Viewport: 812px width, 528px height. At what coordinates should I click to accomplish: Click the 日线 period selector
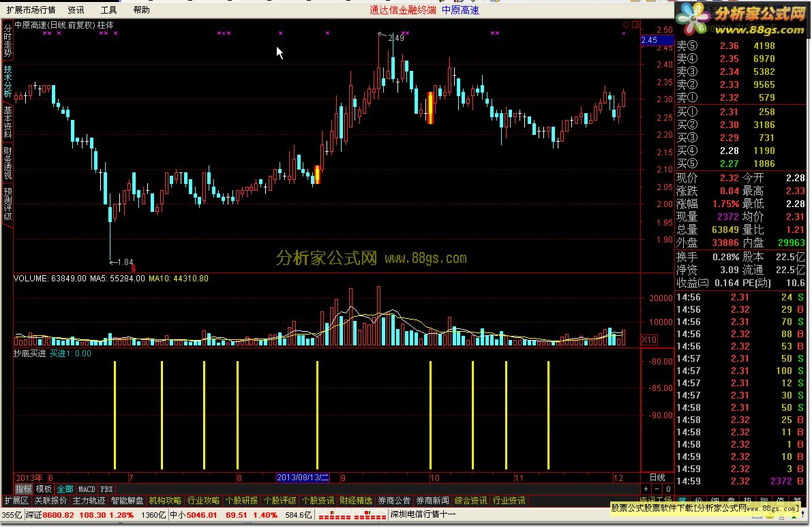pyautogui.click(x=657, y=478)
